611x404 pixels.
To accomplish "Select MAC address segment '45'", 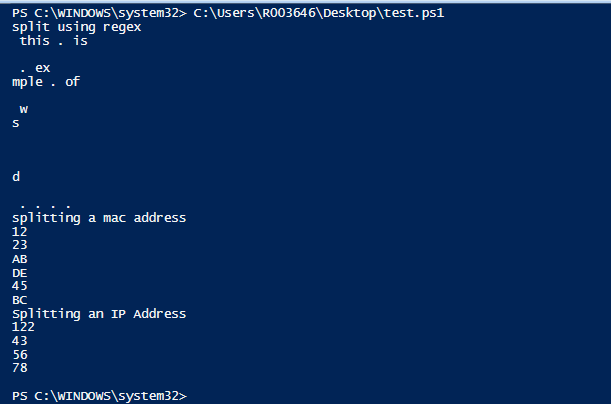I will tap(20, 286).
